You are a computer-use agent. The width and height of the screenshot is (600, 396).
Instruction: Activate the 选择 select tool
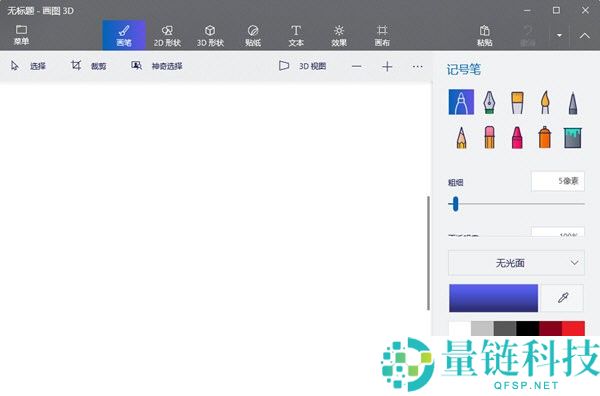coord(28,66)
